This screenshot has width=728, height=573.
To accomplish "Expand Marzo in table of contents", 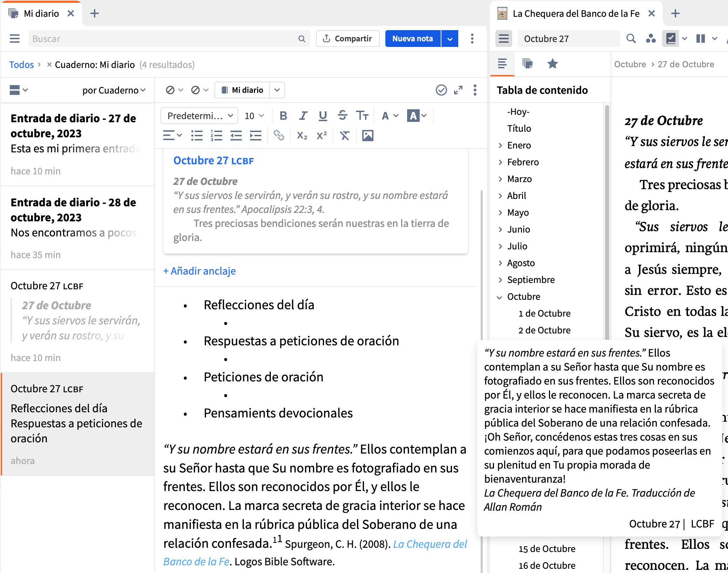I will click(x=500, y=179).
